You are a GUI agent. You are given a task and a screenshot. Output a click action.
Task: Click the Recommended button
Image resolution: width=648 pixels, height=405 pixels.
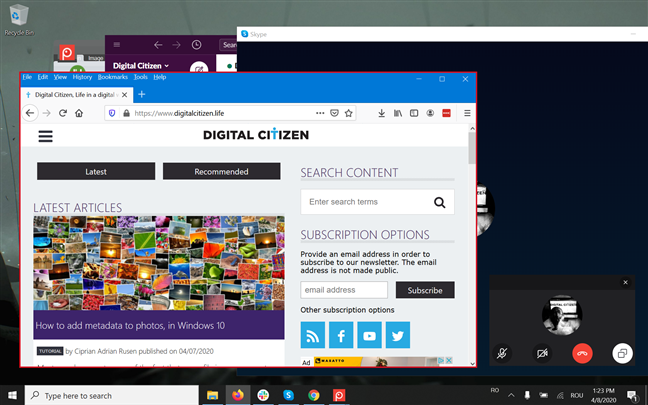222,172
